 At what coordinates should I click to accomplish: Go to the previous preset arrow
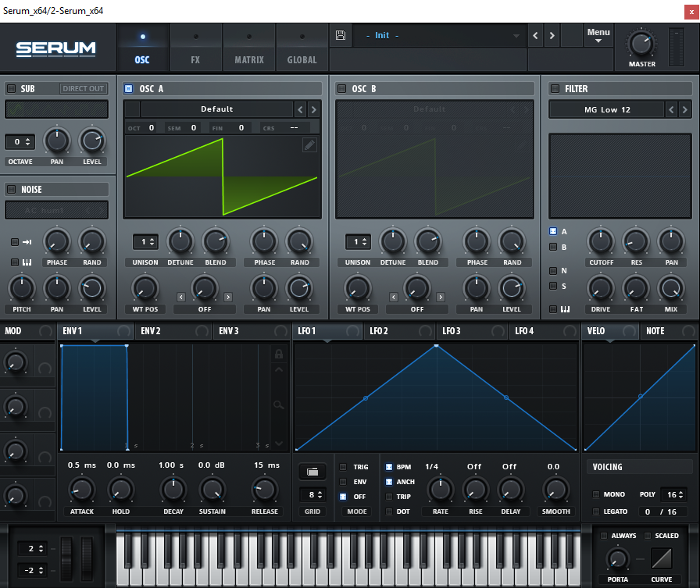point(535,36)
